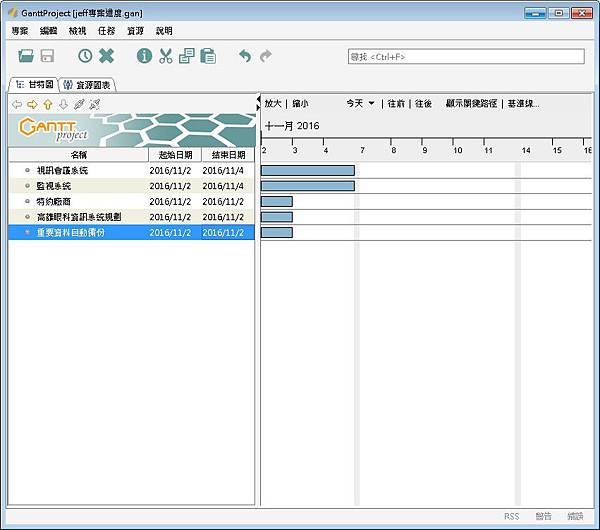Click the 基準線... baselines button
The height and width of the screenshot is (530, 600).
point(523,103)
